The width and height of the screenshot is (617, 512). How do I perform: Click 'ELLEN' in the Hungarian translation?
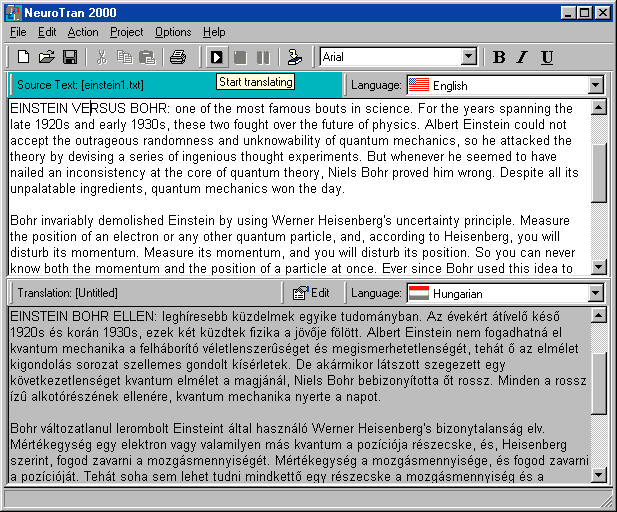pos(134,316)
